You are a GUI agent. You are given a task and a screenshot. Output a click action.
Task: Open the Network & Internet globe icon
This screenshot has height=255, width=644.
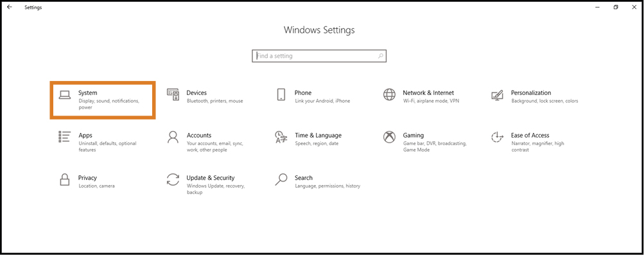389,95
